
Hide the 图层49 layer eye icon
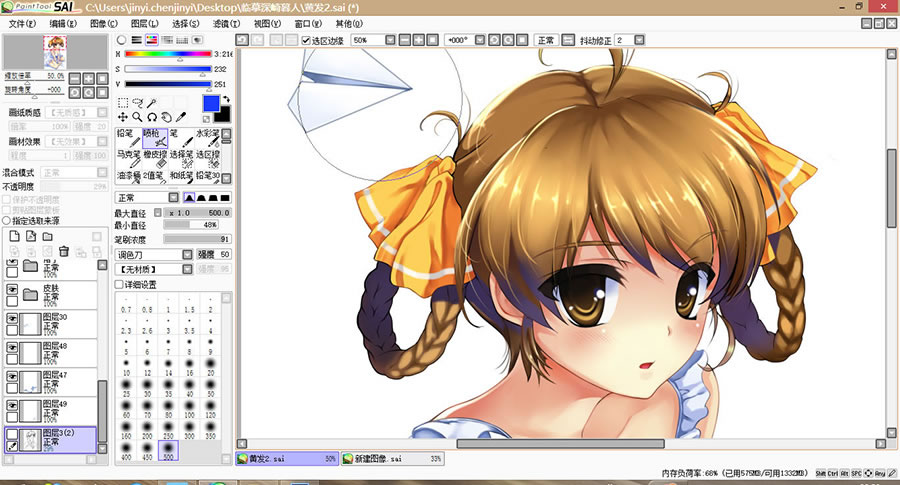pos(12,405)
